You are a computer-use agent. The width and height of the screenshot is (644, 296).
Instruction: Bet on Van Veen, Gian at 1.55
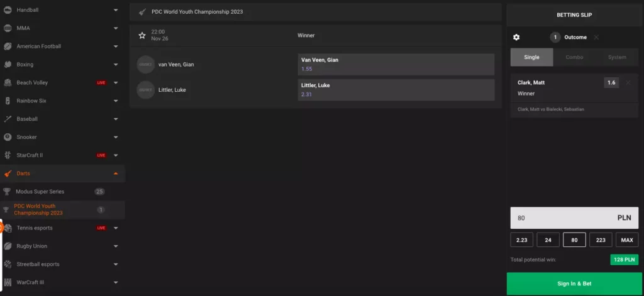tap(396, 65)
